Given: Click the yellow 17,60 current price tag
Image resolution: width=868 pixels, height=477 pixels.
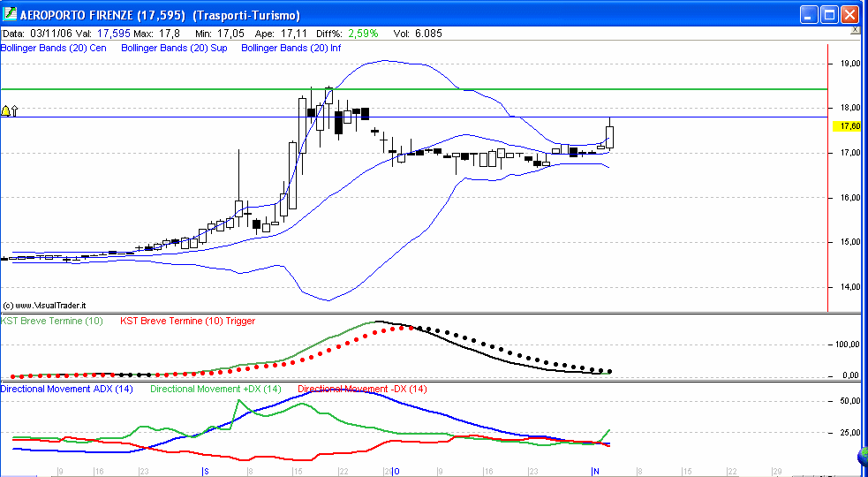Looking at the screenshot, I should pyautogui.click(x=847, y=126).
